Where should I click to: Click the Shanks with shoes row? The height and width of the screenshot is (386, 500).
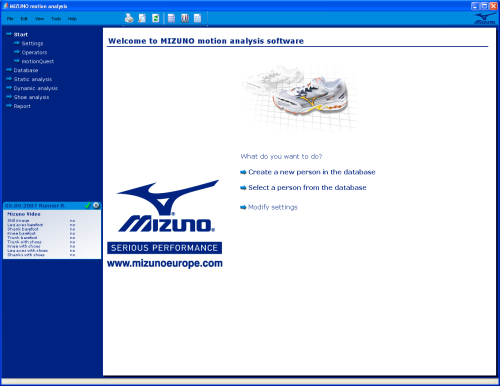[41, 255]
